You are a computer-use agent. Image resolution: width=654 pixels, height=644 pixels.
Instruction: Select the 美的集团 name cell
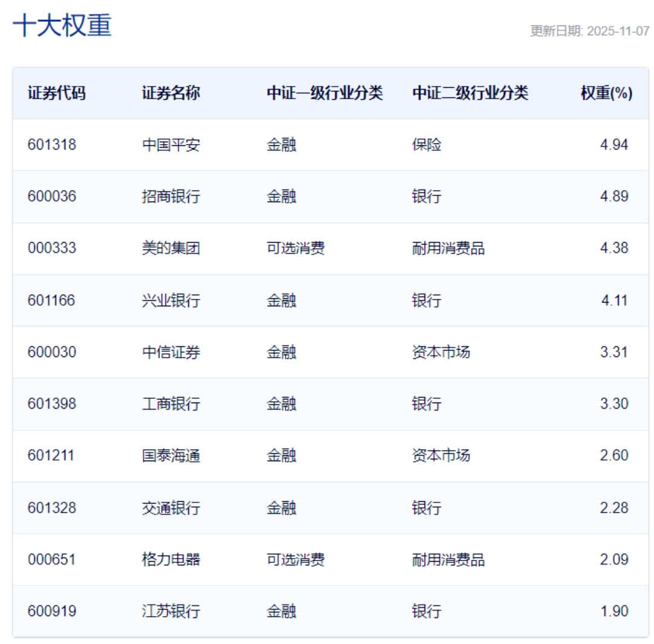coord(171,248)
